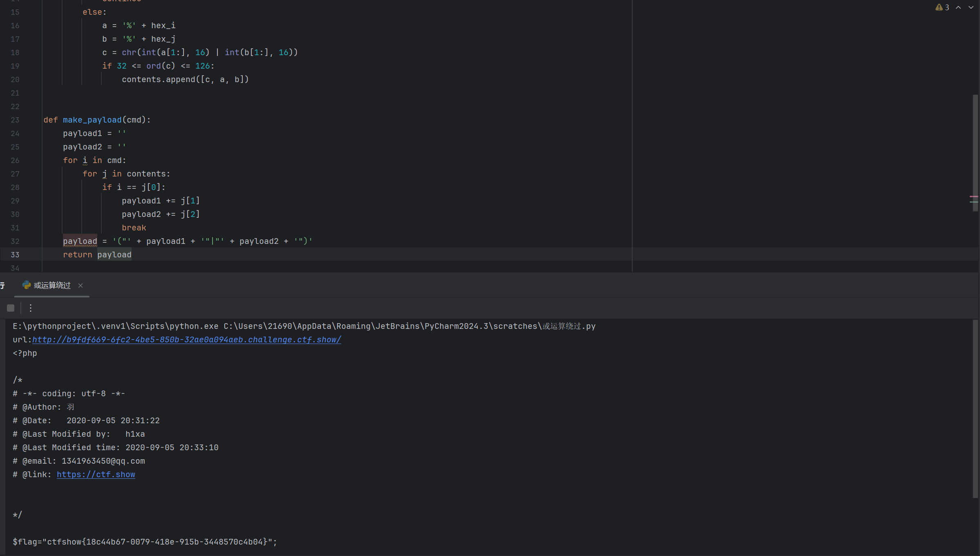Jump to next highlighted error chevron
The height and width of the screenshot is (556, 980).
pos(971,7)
